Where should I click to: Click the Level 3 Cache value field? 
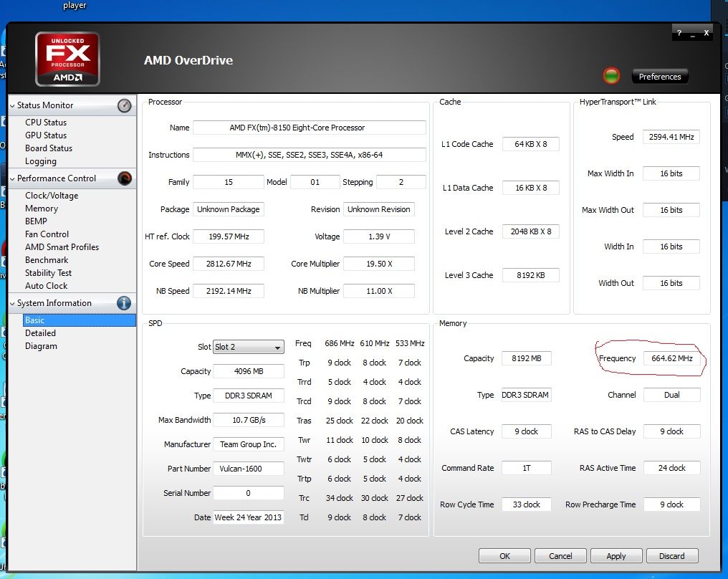(x=531, y=275)
